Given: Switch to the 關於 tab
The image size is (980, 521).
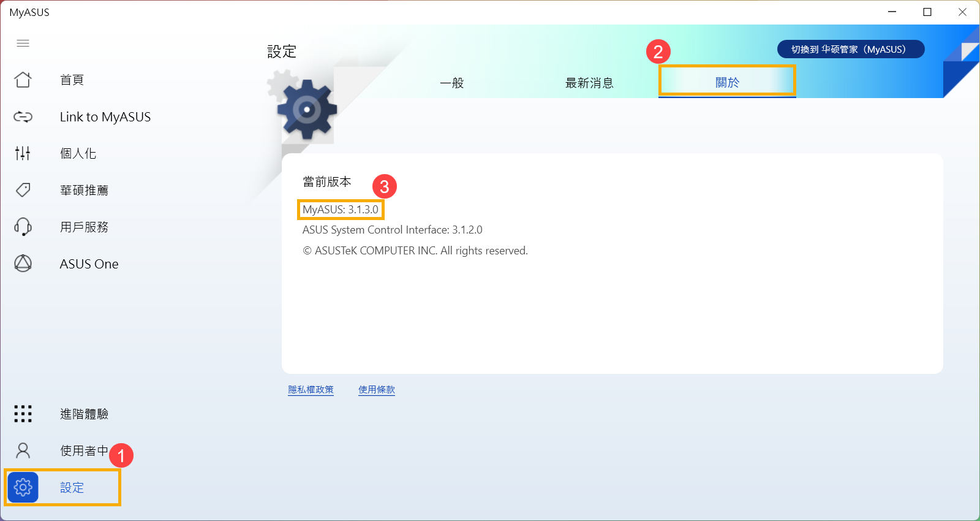Looking at the screenshot, I should tap(727, 82).
